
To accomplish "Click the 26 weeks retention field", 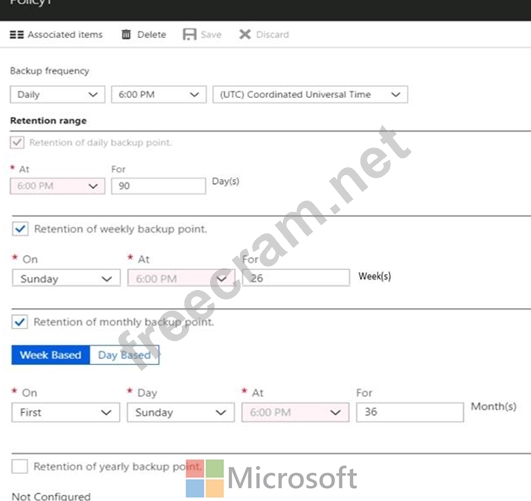I will click(x=296, y=278).
